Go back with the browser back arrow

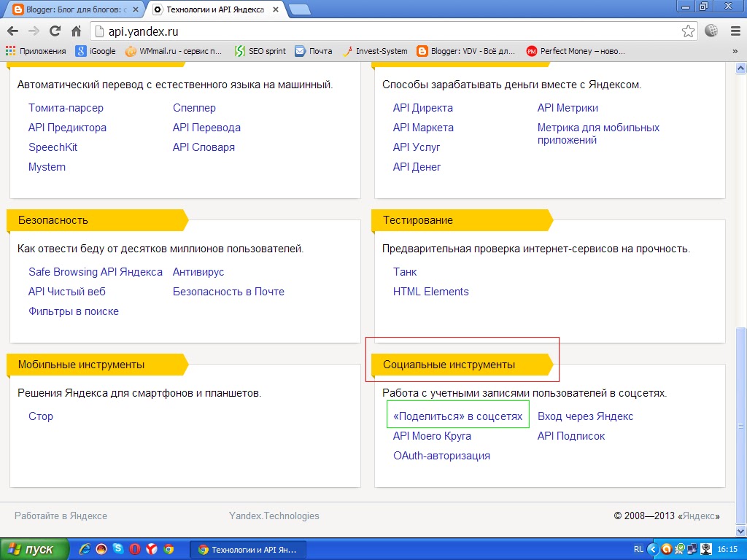point(13,31)
